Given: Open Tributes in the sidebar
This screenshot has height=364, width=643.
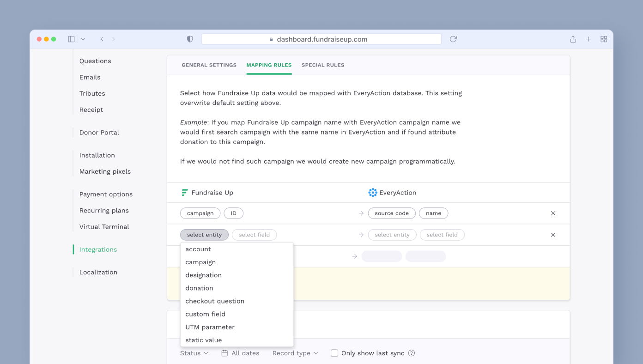Looking at the screenshot, I should pyautogui.click(x=92, y=93).
